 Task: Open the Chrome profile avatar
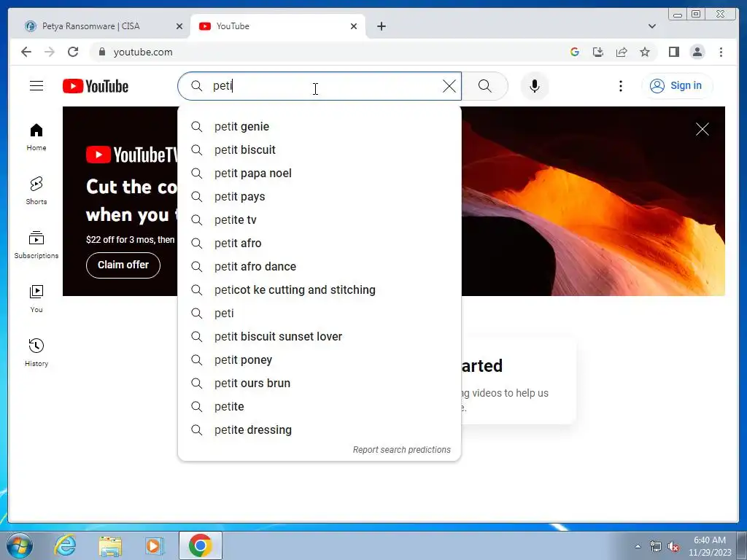pyautogui.click(x=697, y=52)
